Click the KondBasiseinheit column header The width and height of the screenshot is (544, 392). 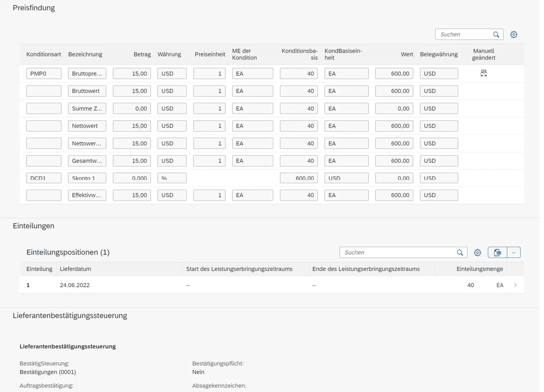click(x=343, y=54)
